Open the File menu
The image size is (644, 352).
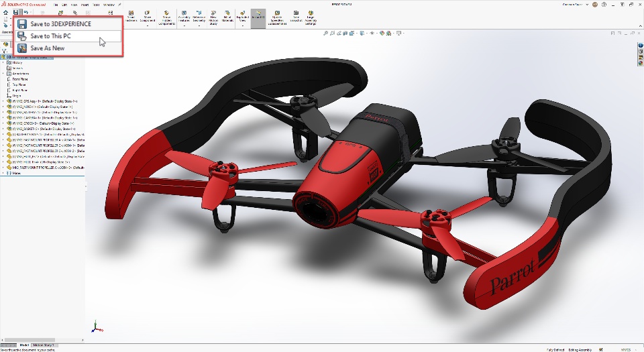[56, 5]
